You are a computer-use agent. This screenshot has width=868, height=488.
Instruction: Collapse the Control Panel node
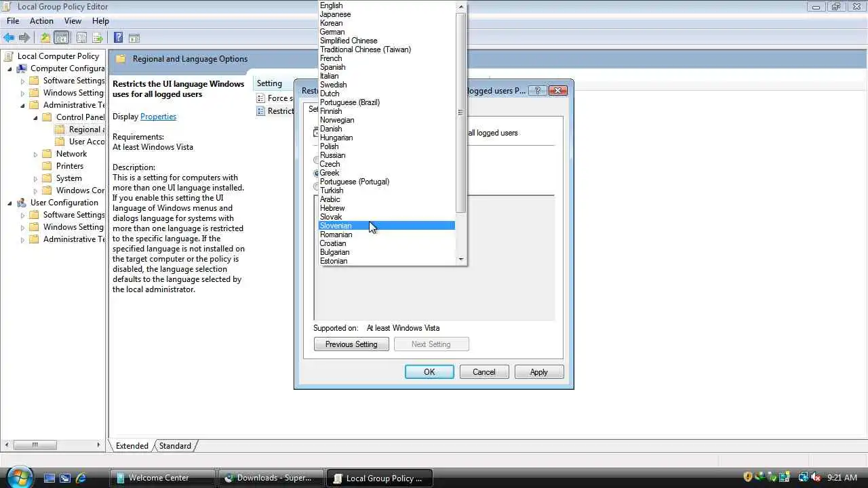(35, 117)
